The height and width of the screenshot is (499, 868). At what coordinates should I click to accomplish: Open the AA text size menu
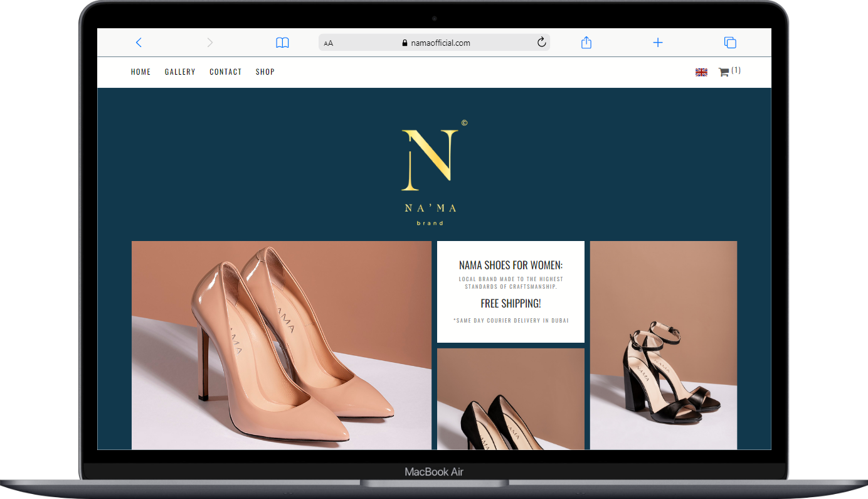329,43
